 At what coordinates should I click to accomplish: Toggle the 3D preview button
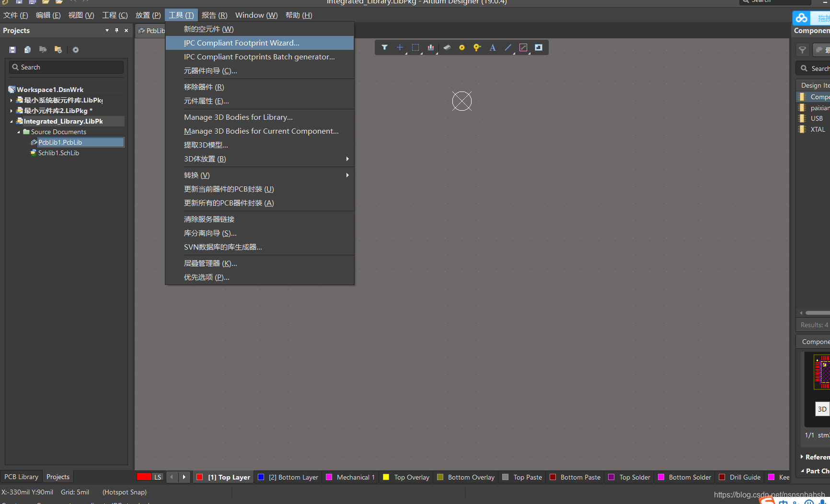click(x=822, y=409)
